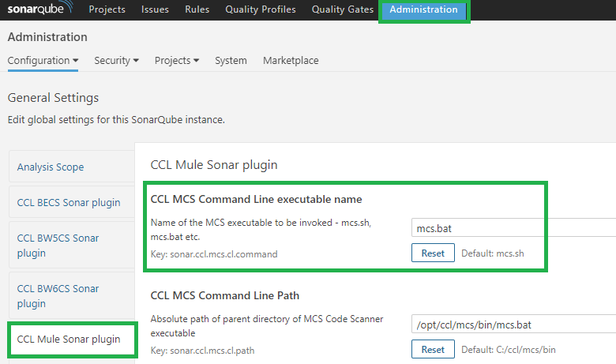Open Rules in the top bar
616x364 pixels.
[x=197, y=9]
